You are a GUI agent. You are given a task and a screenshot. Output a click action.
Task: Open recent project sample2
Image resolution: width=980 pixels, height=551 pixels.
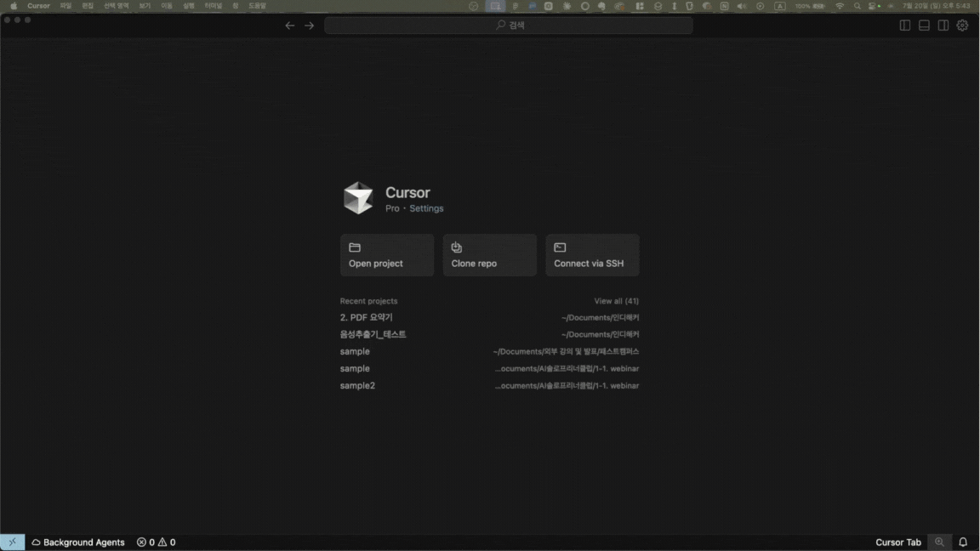coord(489,385)
